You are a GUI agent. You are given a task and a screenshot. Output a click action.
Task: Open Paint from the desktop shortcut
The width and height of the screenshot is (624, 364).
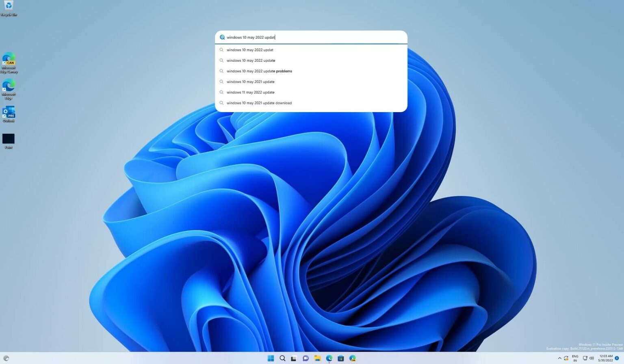tap(9, 140)
